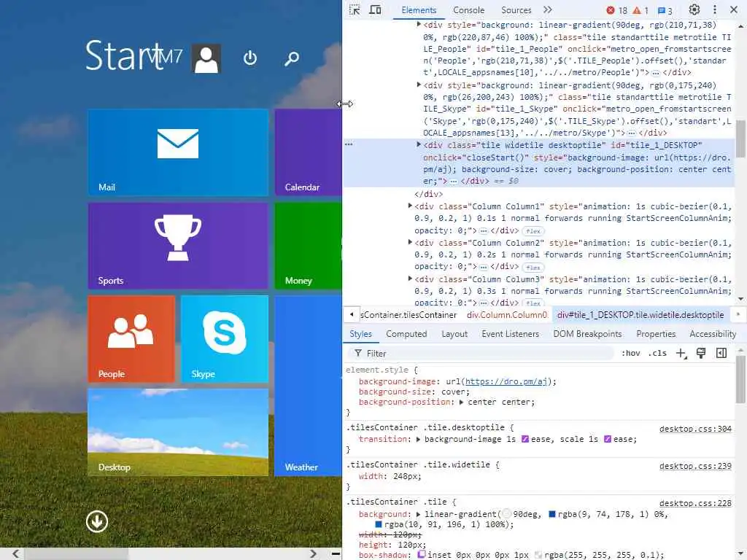
Task: Click the flex badge on Column1
Action: (x=533, y=231)
